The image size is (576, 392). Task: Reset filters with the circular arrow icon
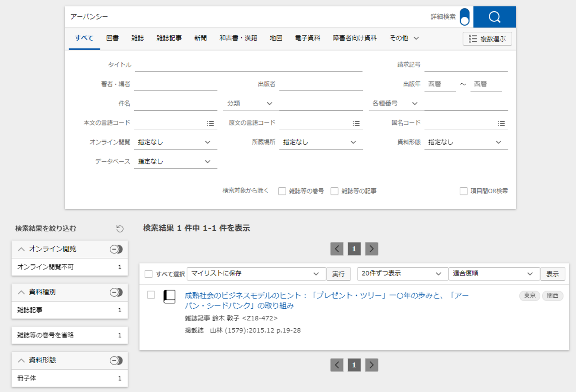[x=120, y=229]
